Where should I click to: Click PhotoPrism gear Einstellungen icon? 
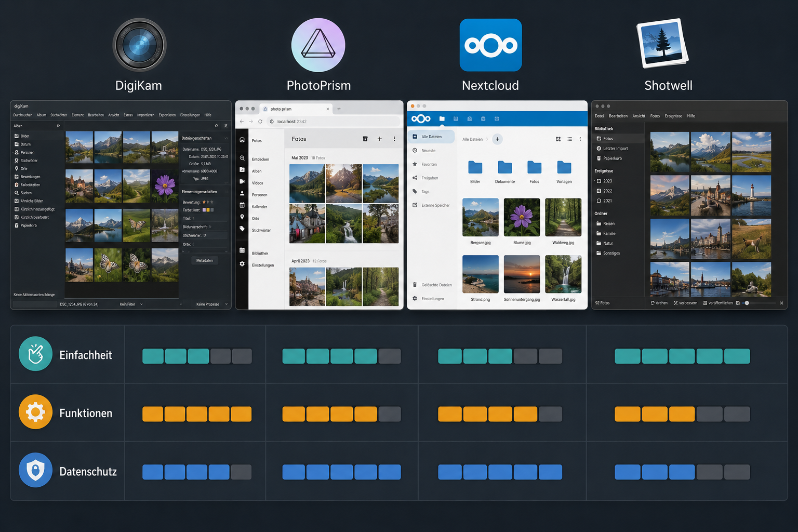coord(242,264)
